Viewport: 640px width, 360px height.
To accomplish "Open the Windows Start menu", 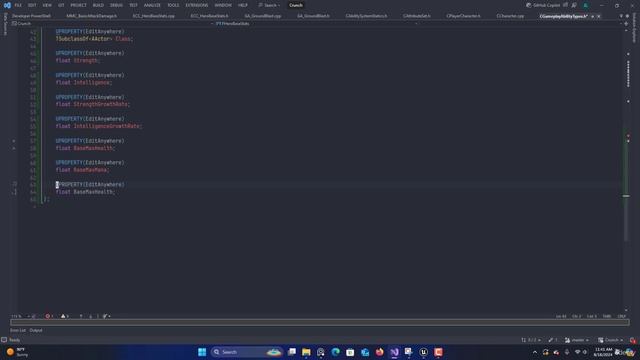I will coord(202,352).
